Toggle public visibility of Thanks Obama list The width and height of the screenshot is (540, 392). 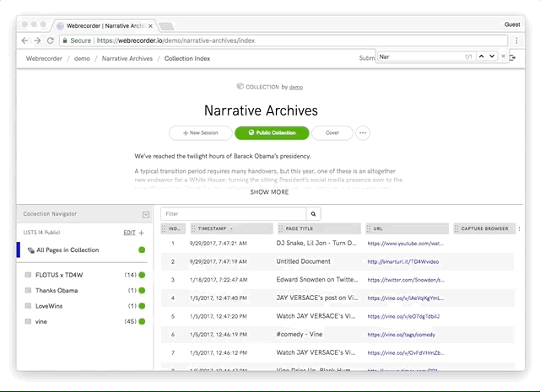pyautogui.click(x=142, y=290)
